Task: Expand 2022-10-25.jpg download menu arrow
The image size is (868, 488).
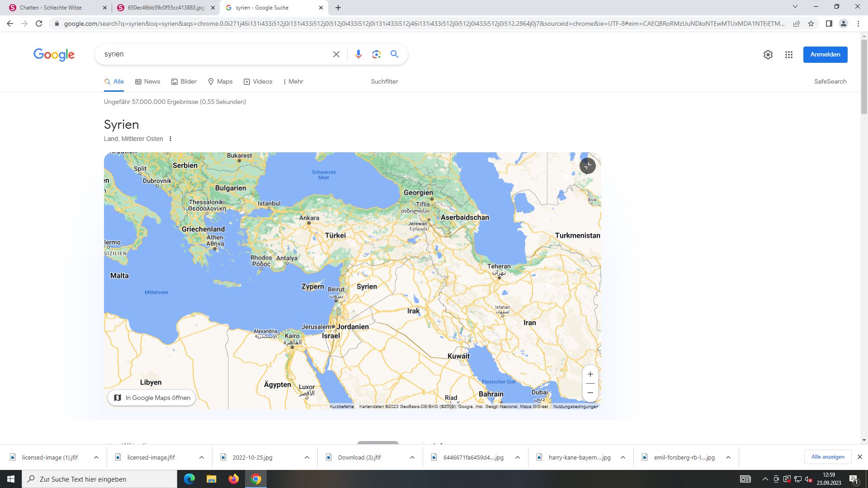Action: [x=307, y=457]
